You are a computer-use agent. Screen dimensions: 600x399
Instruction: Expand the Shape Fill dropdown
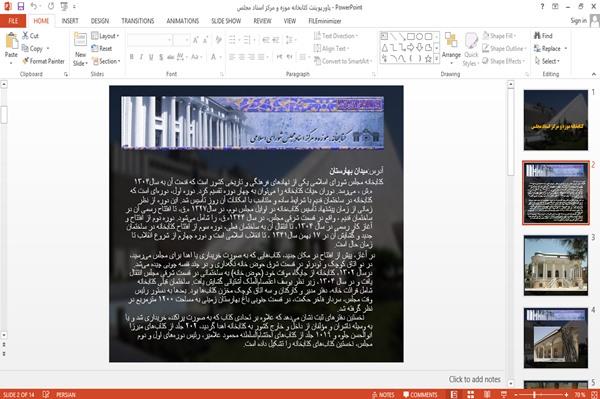coord(499,36)
